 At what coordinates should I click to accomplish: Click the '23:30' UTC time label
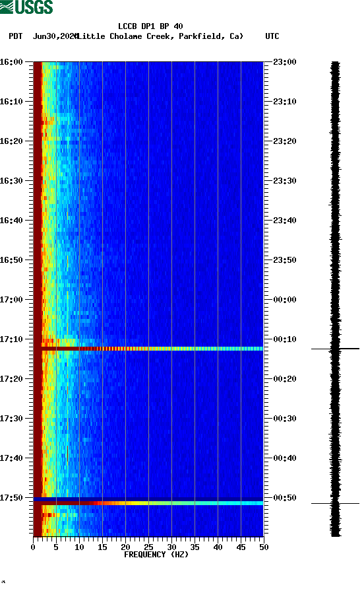285,181
